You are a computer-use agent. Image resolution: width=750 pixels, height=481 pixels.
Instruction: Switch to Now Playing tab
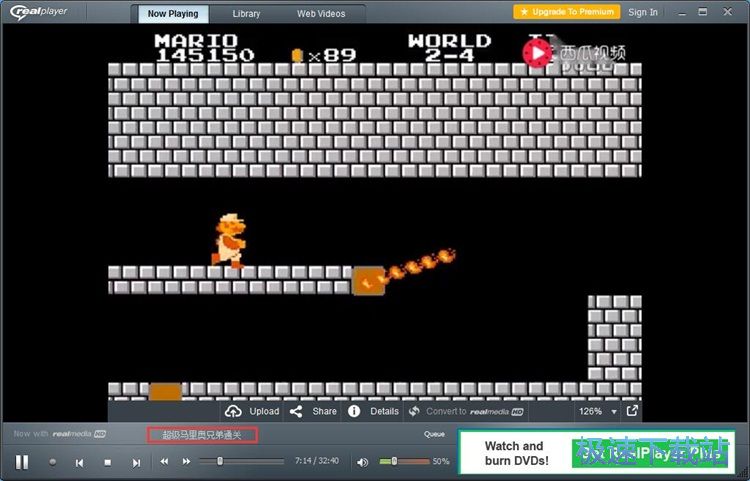(x=173, y=14)
